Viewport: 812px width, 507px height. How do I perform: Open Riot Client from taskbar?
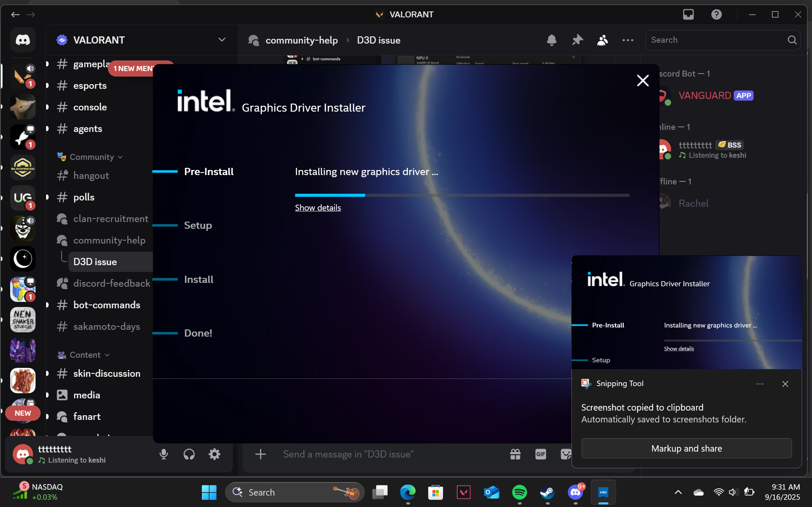(x=464, y=492)
